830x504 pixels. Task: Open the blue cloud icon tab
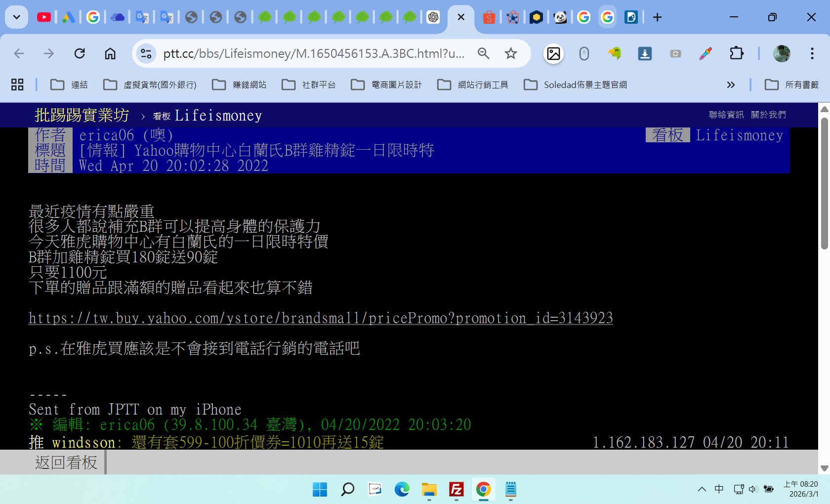118,18
